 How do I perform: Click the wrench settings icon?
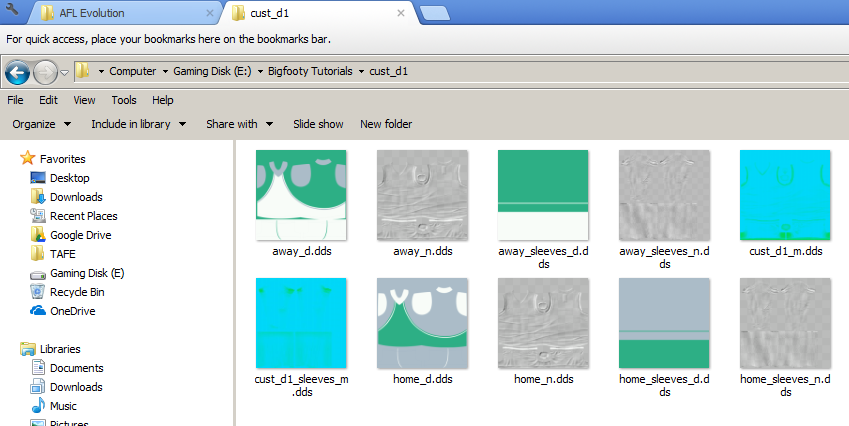pos(12,13)
